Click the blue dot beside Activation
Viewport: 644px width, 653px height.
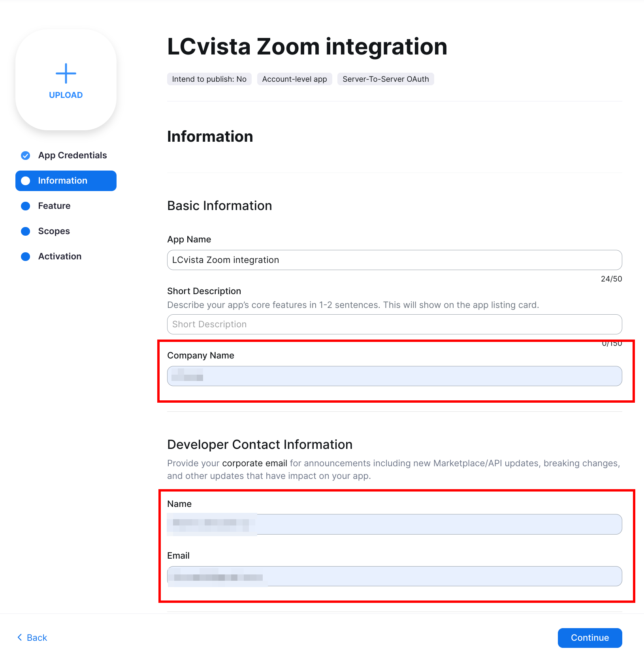(x=26, y=257)
